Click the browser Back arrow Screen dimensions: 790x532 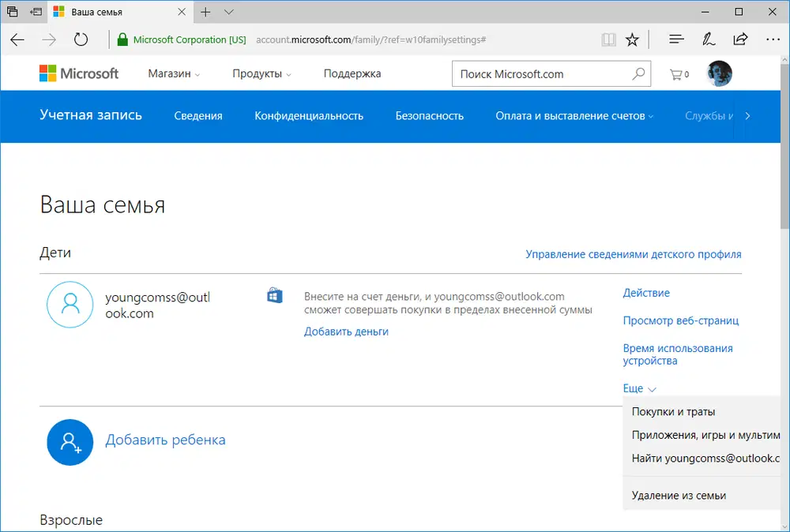[17, 39]
